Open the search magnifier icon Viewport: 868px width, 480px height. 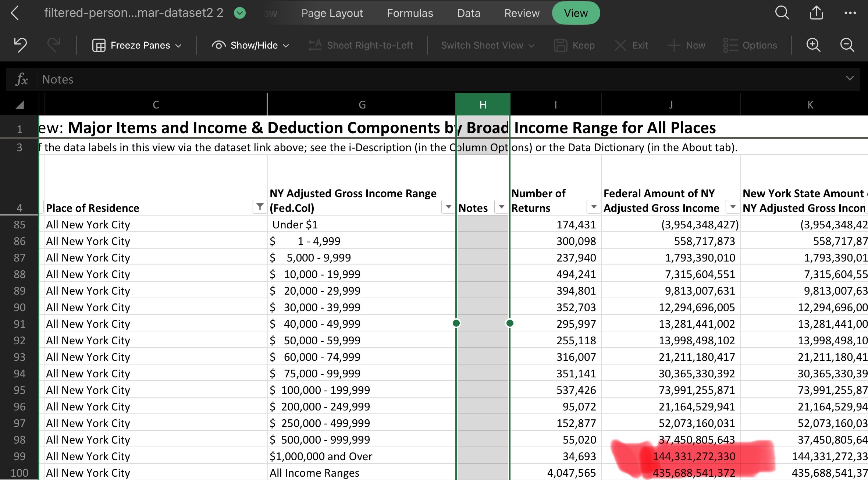point(782,13)
